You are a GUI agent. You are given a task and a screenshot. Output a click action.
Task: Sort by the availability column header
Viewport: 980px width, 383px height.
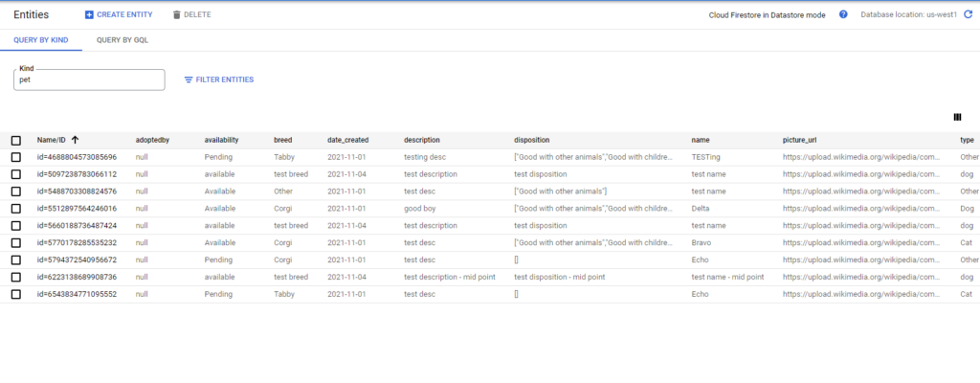[221, 140]
